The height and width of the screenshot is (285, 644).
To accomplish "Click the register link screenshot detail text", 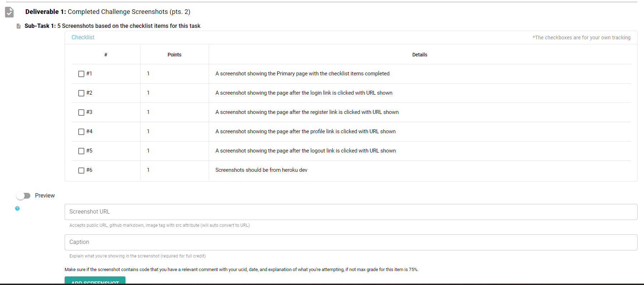I will 307,112.
